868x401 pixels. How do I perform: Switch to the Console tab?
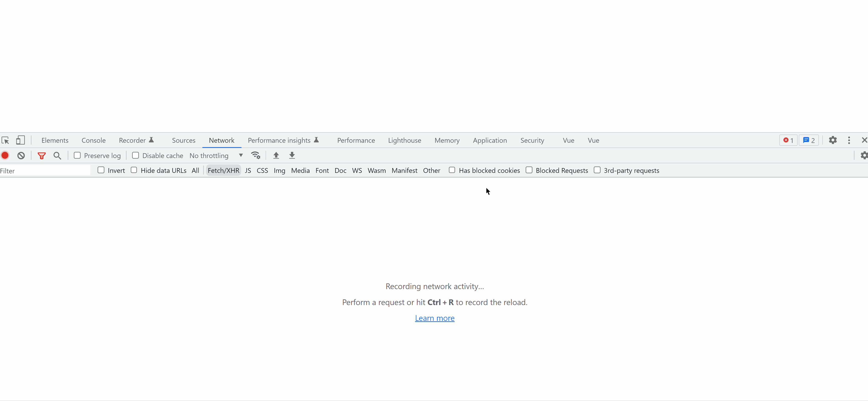pos(93,140)
